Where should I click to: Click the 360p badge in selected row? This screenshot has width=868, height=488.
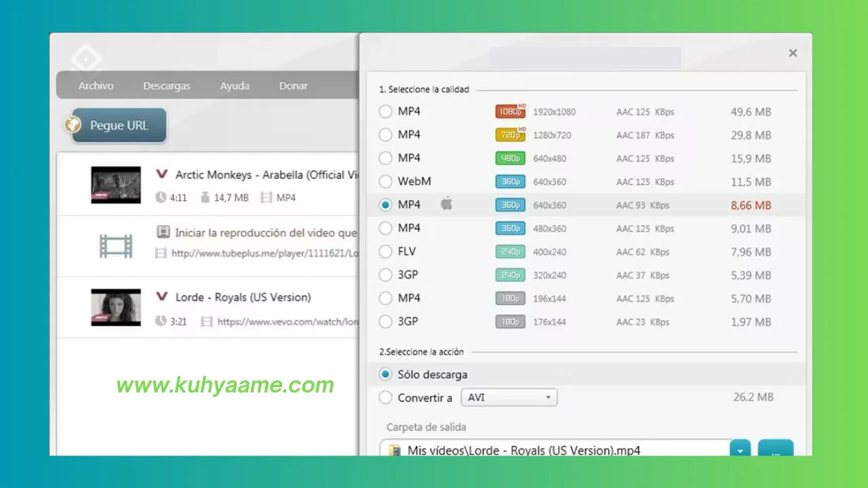(x=511, y=205)
